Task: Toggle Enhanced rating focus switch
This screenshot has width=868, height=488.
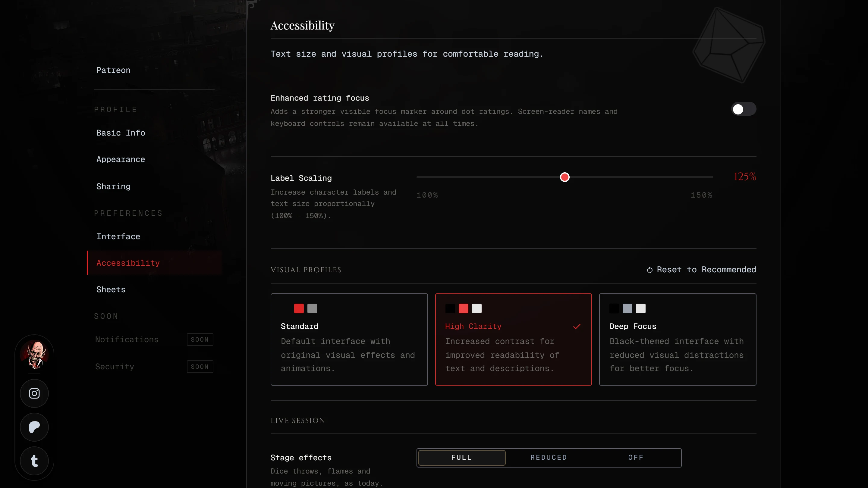Action: pos(744,109)
